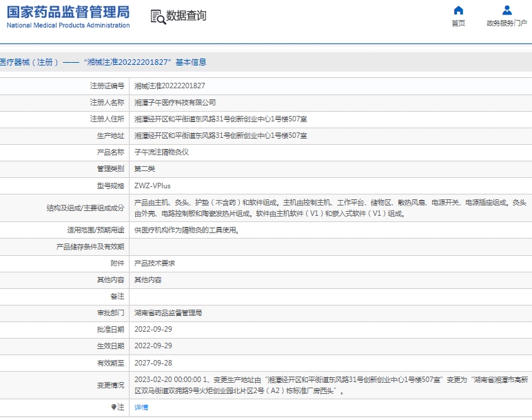Click product name 子午流注隔物灸仪
Viewport: 532px width, 420px height.
(x=161, y=152)
